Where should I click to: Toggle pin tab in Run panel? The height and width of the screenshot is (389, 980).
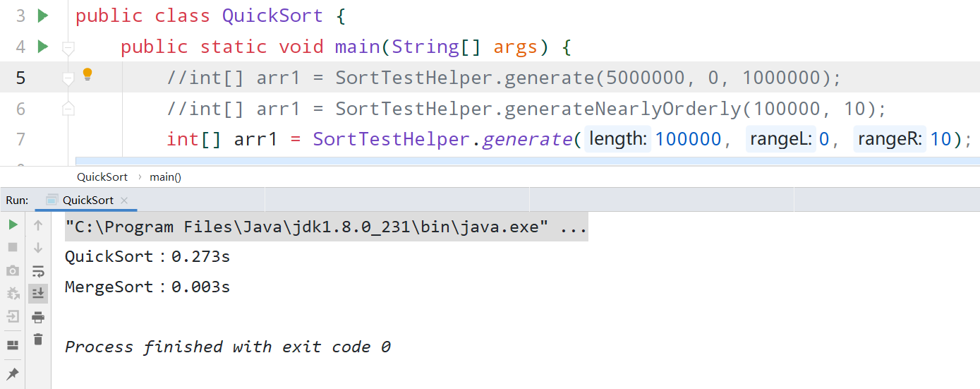tap(13, 373)
